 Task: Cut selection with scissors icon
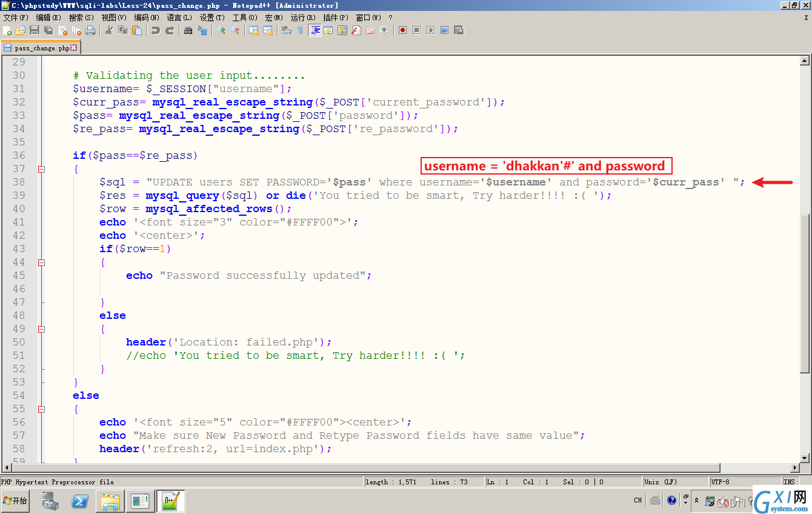[109, 30]
